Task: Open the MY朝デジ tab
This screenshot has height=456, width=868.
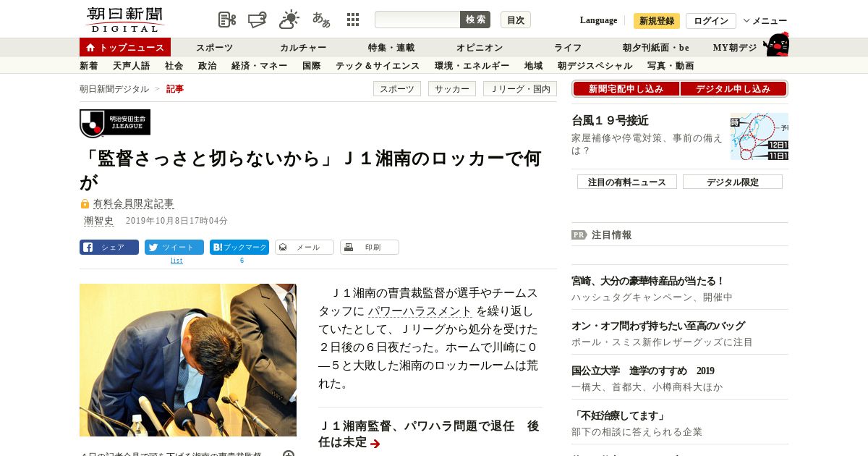Action: (735, 47)
